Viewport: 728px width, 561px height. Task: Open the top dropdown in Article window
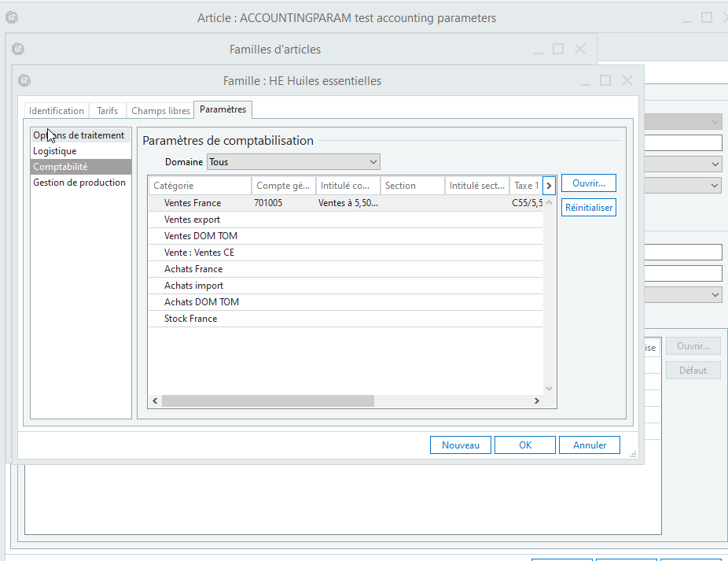pyautogui.click(x=715, y=122)
